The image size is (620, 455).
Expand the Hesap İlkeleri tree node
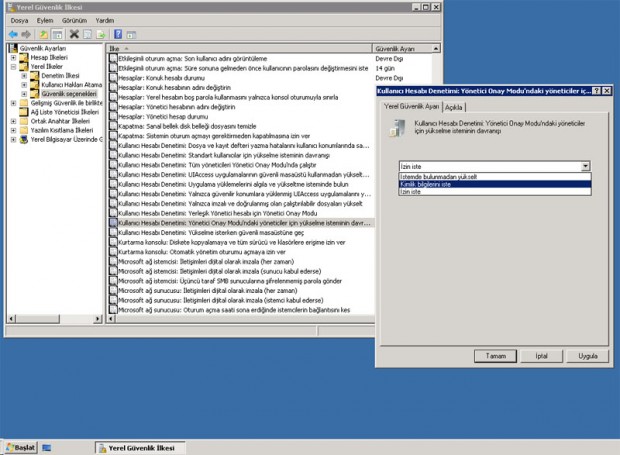[x=13, y=57]
